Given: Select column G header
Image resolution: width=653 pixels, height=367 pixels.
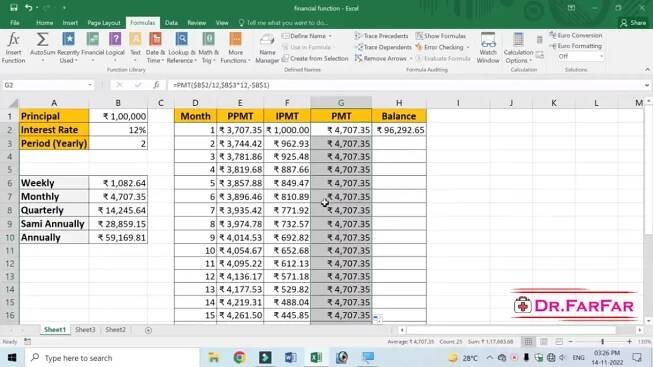Looking at the screenshot, I should (x=341, y=103).
